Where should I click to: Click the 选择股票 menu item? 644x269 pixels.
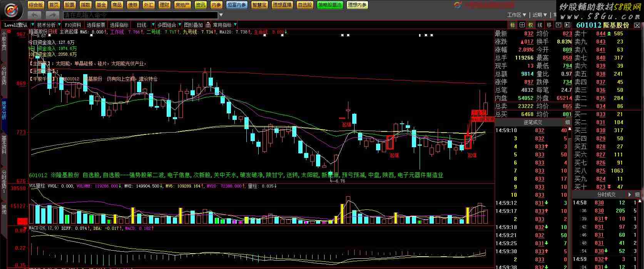[x=96, y=25]
